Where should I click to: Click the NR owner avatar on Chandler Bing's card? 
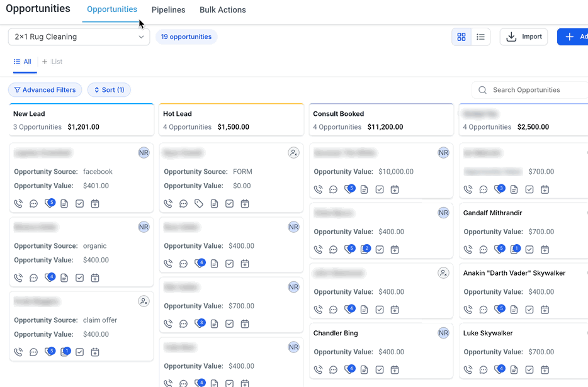(x=443, y=333)
